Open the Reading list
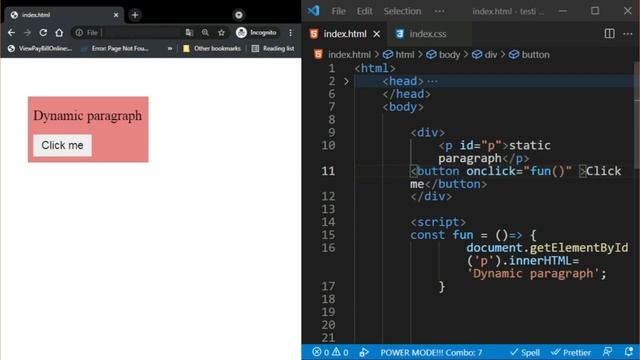640x360 pixels. pos(273,49)
